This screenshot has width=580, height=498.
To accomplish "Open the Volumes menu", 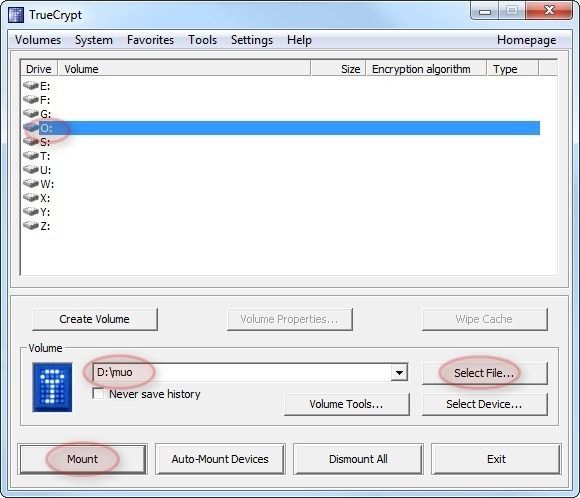I will (38, 40).
